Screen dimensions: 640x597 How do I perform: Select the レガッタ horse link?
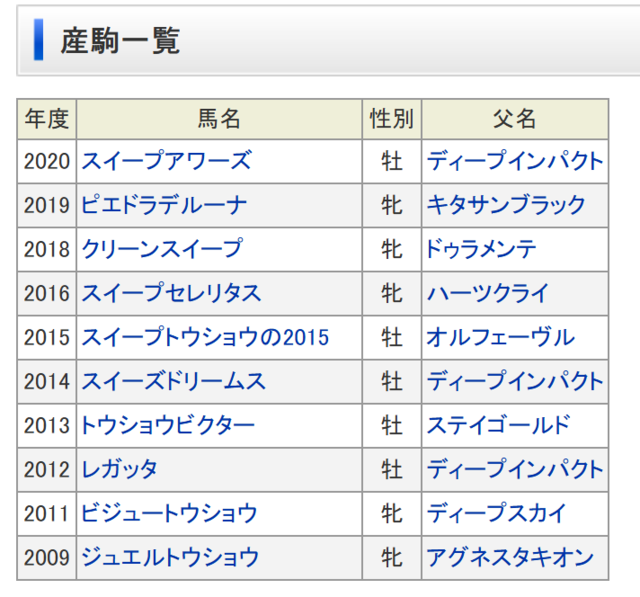[x=119, y=469]
